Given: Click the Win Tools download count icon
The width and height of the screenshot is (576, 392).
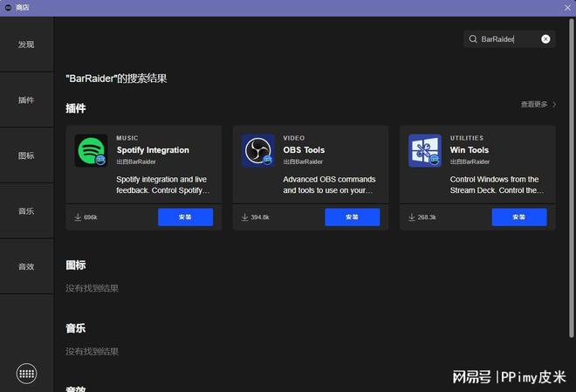Looking at the screenshot, I should (412, 217).
